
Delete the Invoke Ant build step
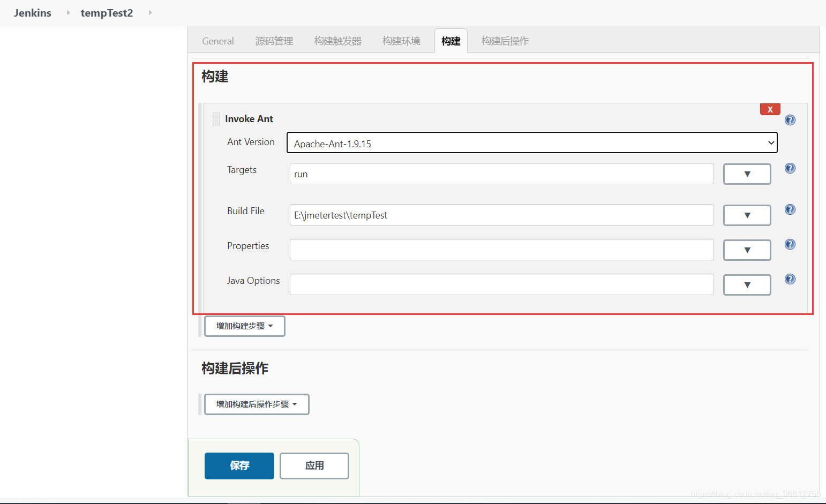(x=770, y=109)
